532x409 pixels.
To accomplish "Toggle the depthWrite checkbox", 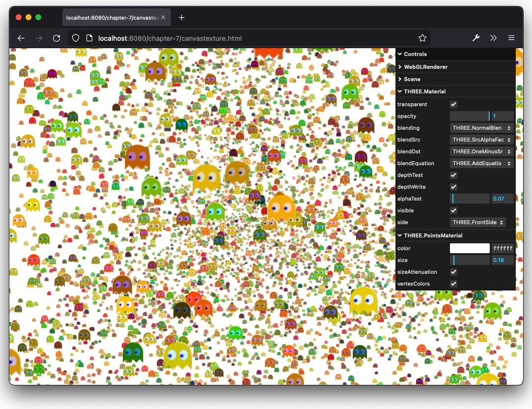I will (453, 187).
